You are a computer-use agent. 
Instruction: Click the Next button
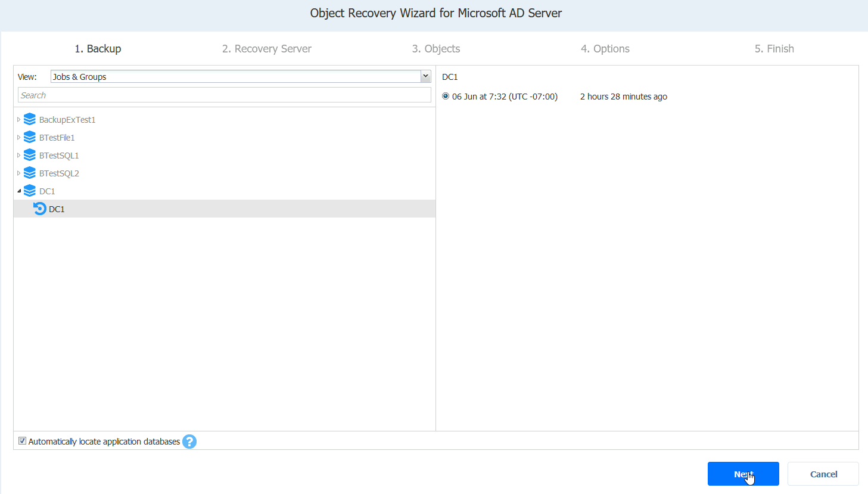coord(743,474)
